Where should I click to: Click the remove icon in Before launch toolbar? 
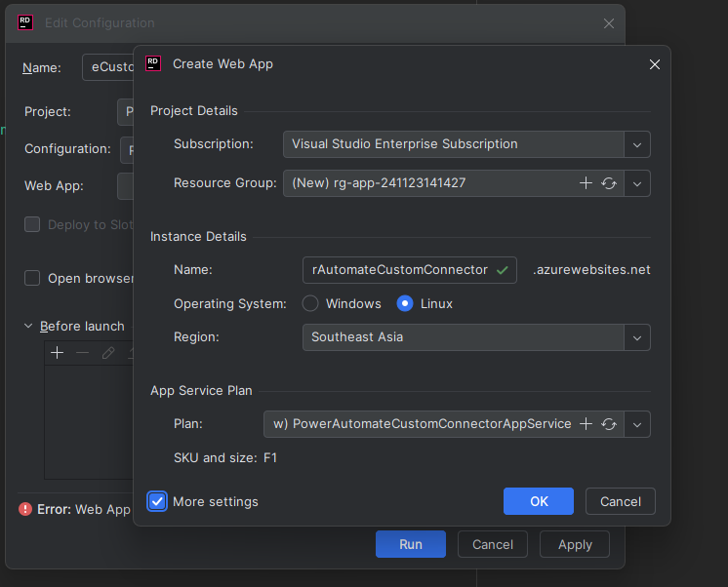tap(82, 353)
